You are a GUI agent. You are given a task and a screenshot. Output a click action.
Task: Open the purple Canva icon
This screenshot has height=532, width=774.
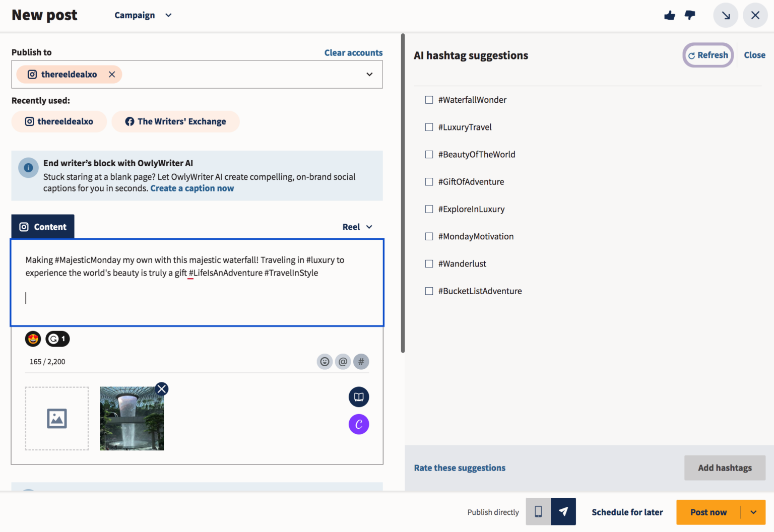359,424
